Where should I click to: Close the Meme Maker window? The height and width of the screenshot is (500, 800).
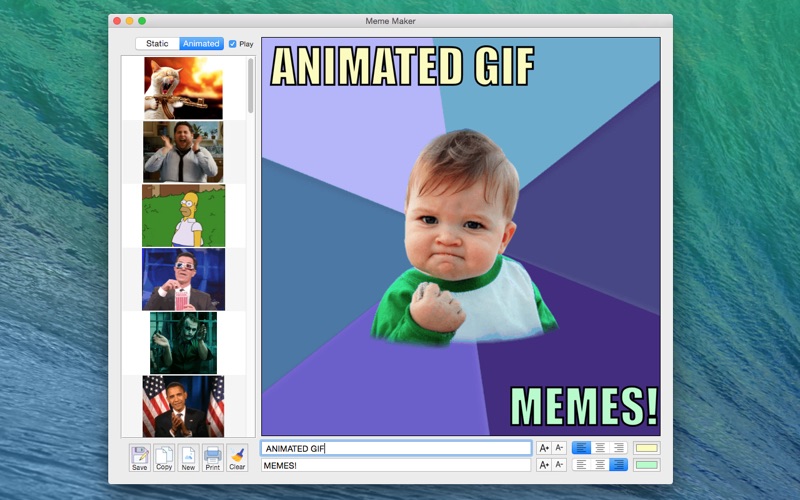117,21
